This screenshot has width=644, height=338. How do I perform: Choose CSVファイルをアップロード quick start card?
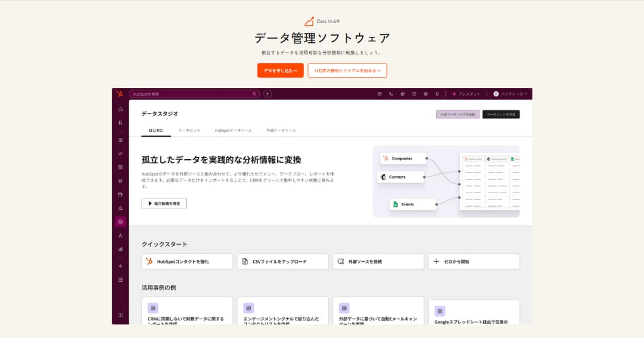point(282,262)
